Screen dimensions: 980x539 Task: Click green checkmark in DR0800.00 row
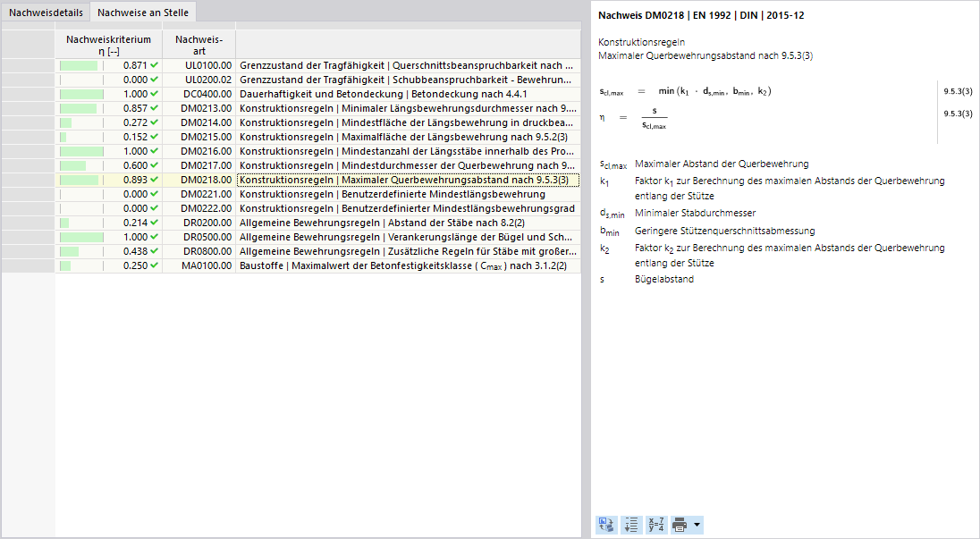click(155, 252)
